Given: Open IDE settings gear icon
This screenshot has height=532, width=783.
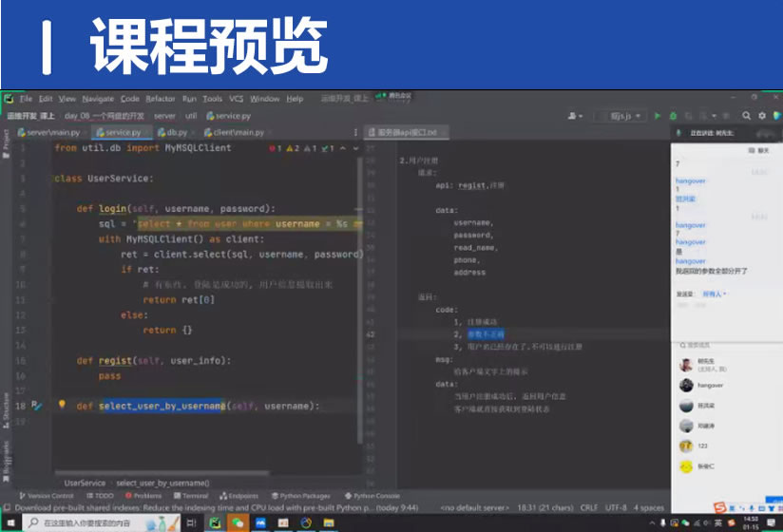Looking at the screenshot, I should point(762,116).
